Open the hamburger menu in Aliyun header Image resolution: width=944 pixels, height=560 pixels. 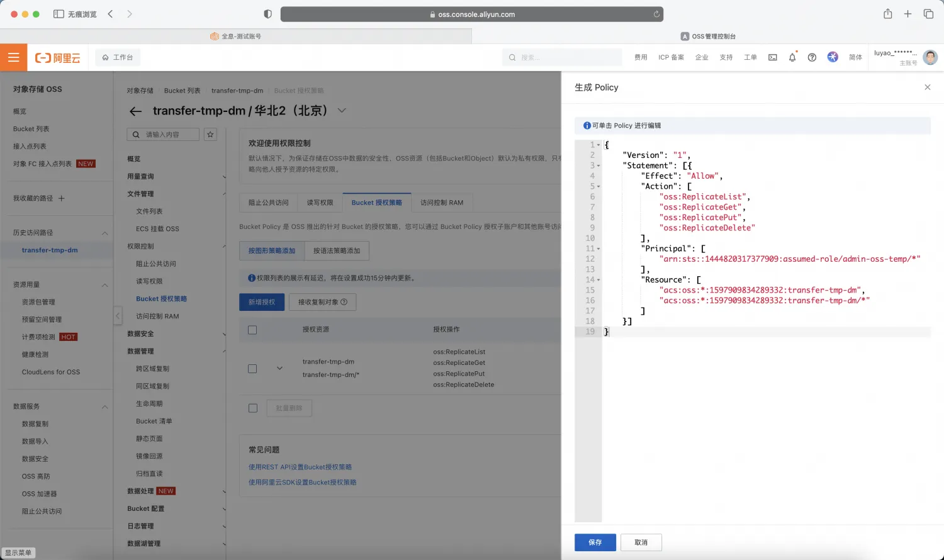tap(13, 57)
